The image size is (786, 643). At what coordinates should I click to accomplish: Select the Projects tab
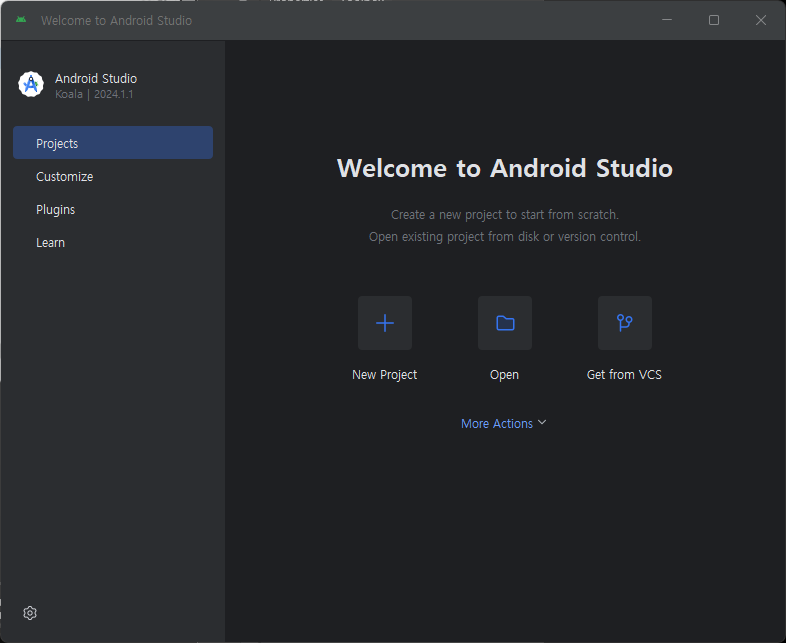[x=113, y=143]
